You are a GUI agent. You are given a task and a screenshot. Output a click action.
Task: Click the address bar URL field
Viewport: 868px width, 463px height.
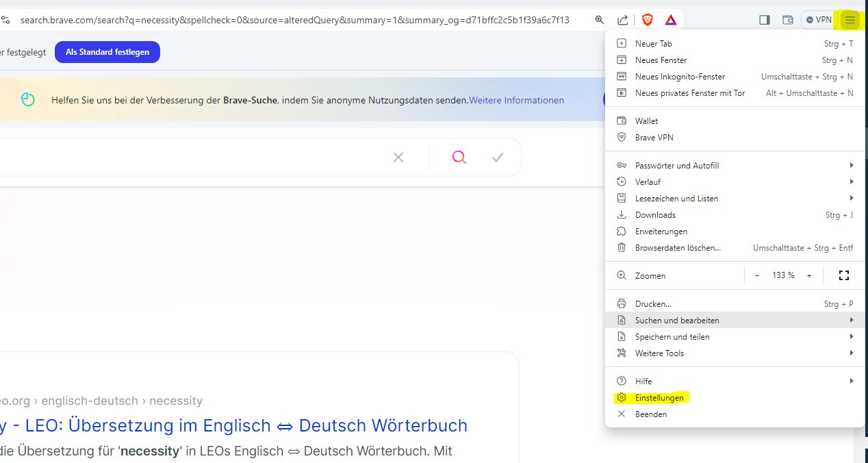tap(294, 20)
